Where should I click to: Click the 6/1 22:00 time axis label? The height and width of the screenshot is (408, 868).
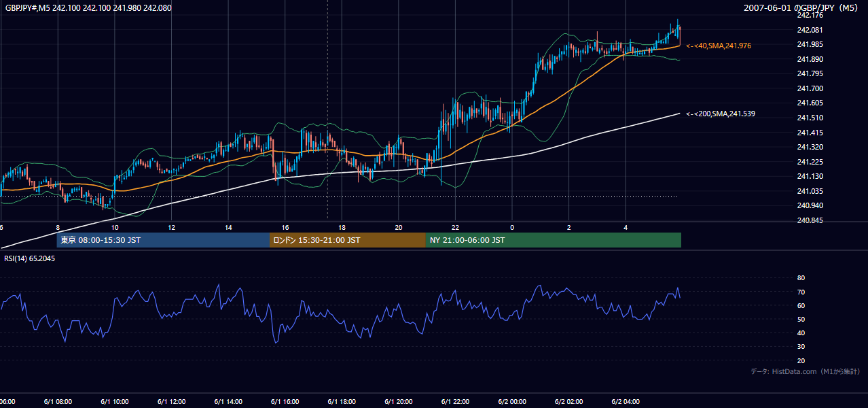(455, 402)
